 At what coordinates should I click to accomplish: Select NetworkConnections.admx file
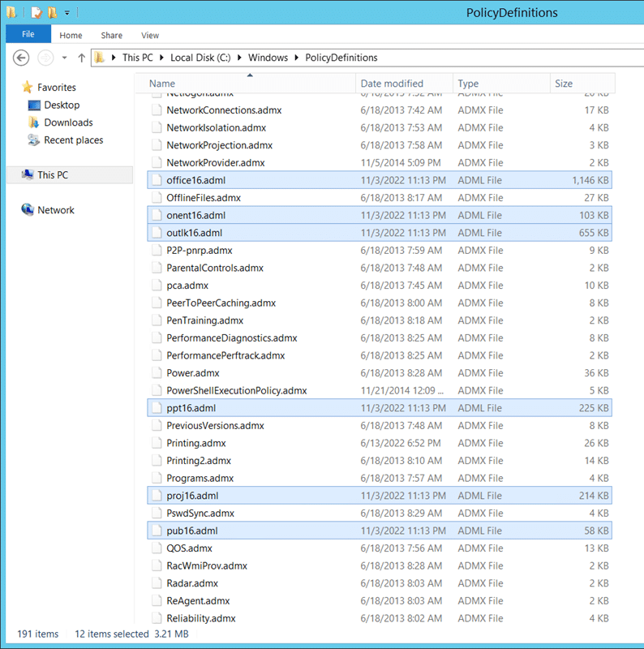380,110
